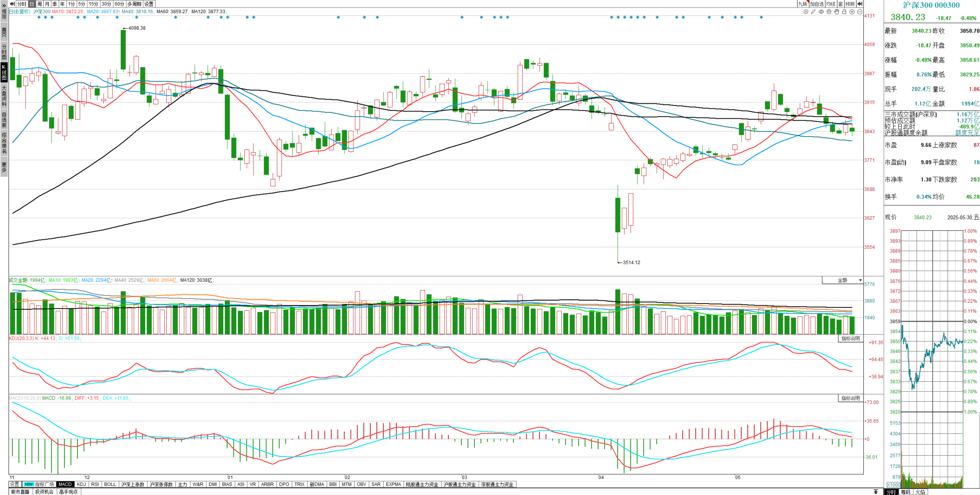The width and height of the screenshot is (980, 495).
Task: Switch right panel to 筹码 tab
Action: point(906,492)
